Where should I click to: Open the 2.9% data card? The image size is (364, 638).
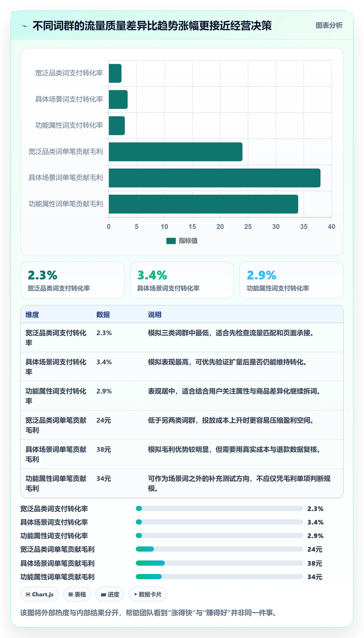tap(291, 280)
